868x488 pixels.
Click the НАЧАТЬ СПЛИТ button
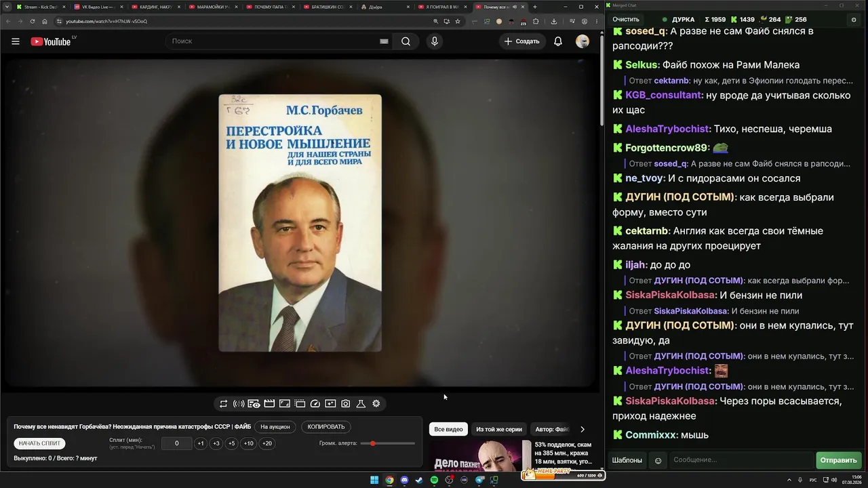coord(39,443)
